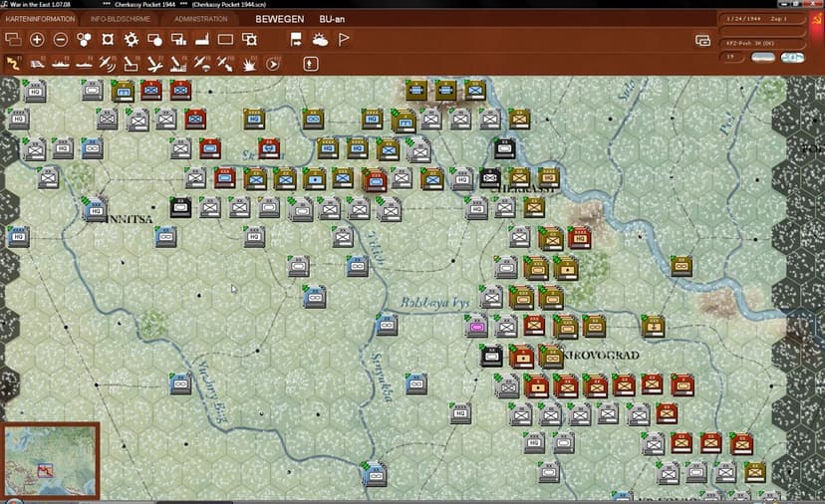Select the bomb city F8 icon
This screenshot has width=825, height=504.
(x=178, y=64)
